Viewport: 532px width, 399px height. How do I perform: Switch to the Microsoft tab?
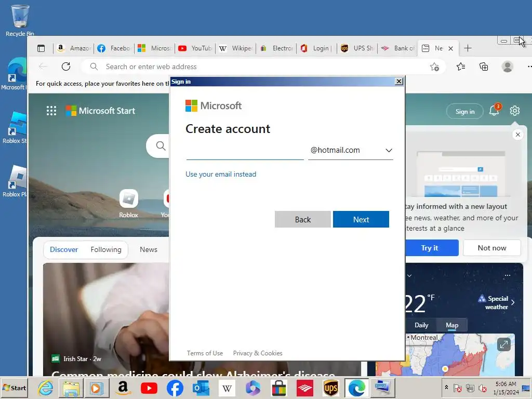pyautogui.click(x=155, y=48)
